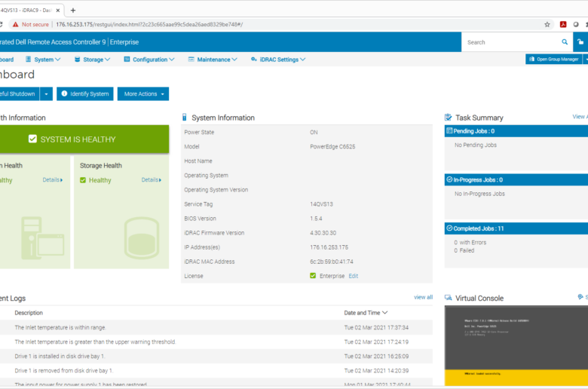The height and width of the screenshot is (389, 588).
Task: Click the round extension icon in browser toolbar
Action: (x=576, y=24)
